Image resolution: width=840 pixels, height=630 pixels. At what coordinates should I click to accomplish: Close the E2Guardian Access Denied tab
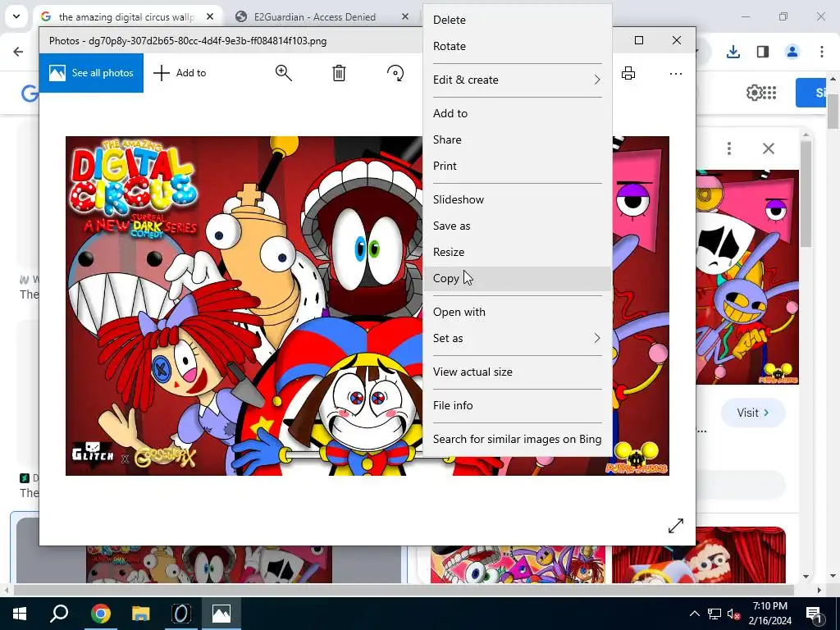[405, 16]
